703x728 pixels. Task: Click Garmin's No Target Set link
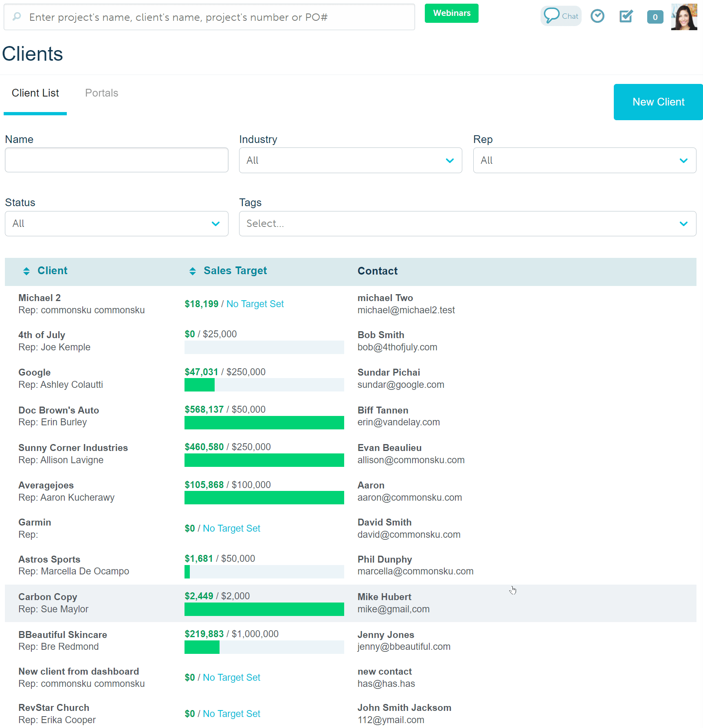tap(231, 528)
